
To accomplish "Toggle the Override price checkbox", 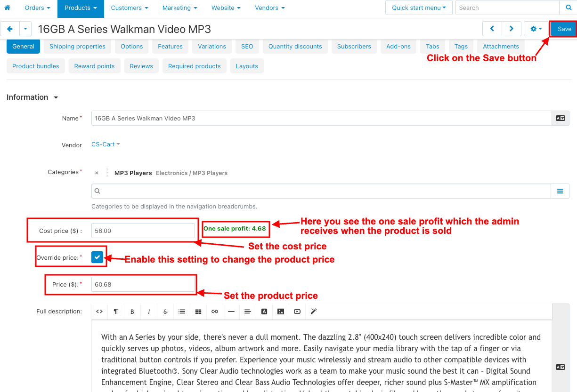I will (98, 257).
